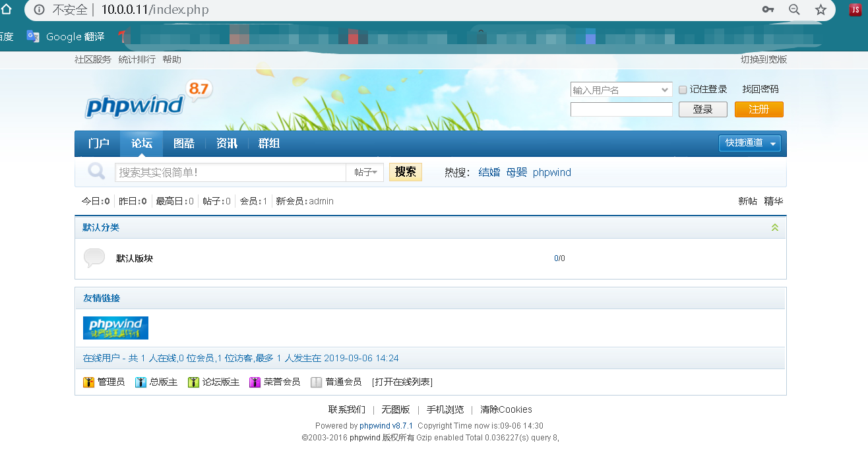868x474 pixels.
Task: Click the phpwind 8.7 logo
Action: (149, 101)
